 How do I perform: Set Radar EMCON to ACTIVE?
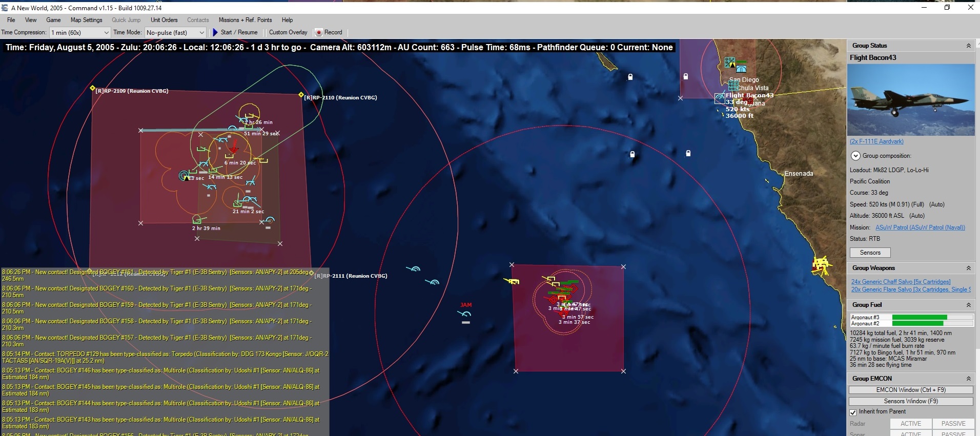click(x=911, y=424)
